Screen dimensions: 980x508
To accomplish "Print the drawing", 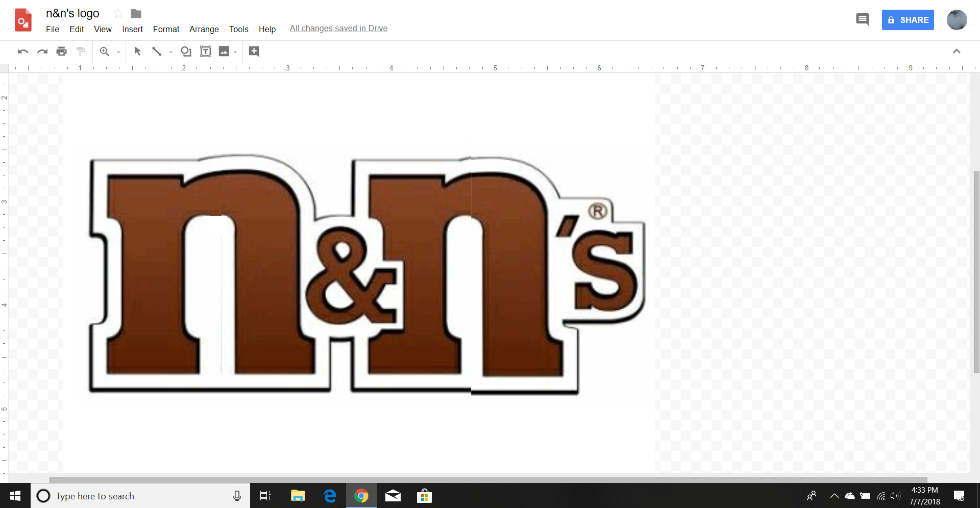I will (62, 52).
